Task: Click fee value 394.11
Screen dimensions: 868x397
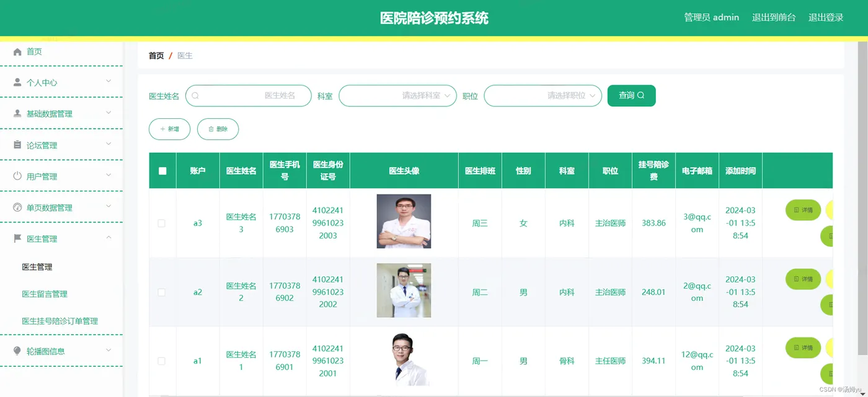Action: (653, 360)
